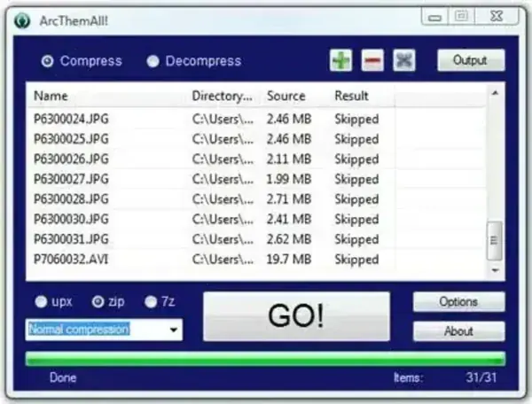Select file P6300030.JPG
The width and height of the screenshot is (532, 404).
click(x=71, y=220)
